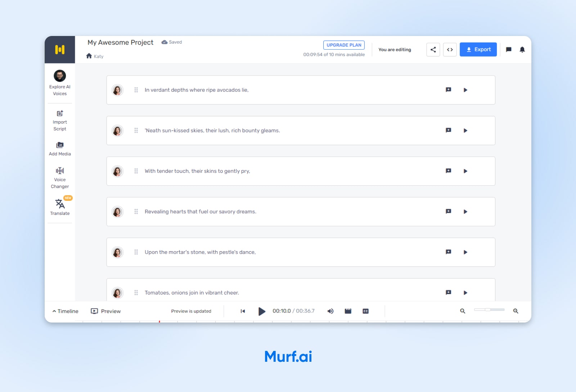This screenshot has height=392, width=576.
Task: Open Explore AI Voices panel
Action: (x=60, y=83)
